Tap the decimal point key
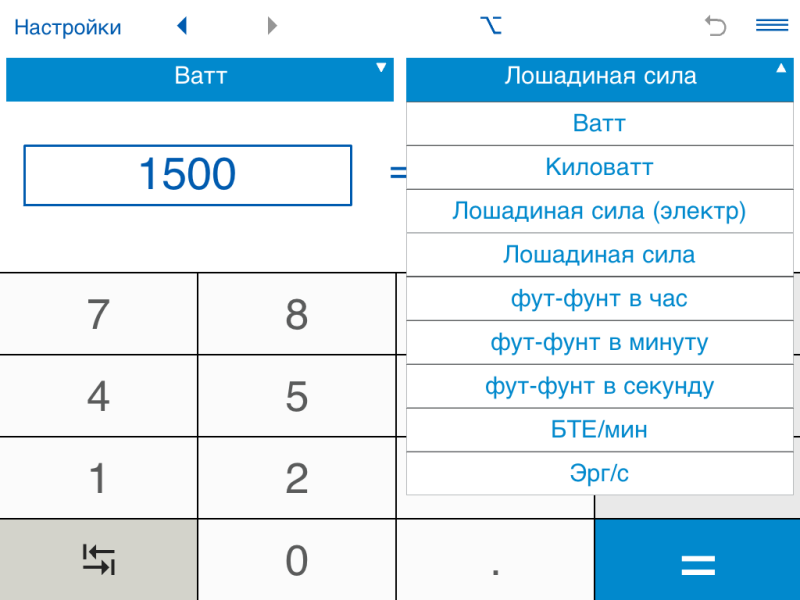800x600 pixels. [495, 562]
